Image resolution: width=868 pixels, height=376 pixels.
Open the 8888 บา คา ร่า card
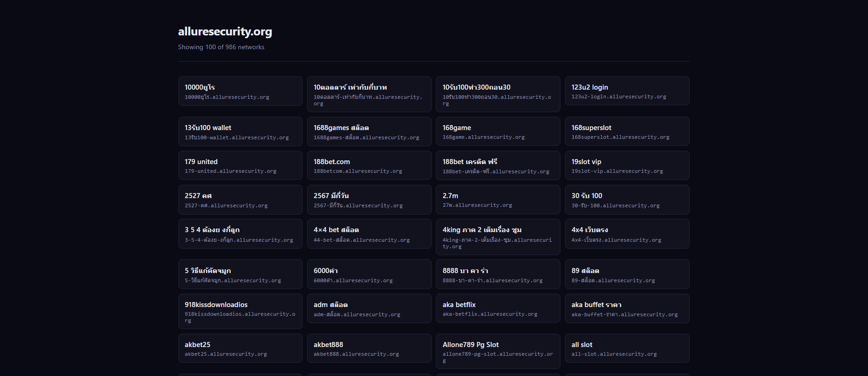click(498, 274)
